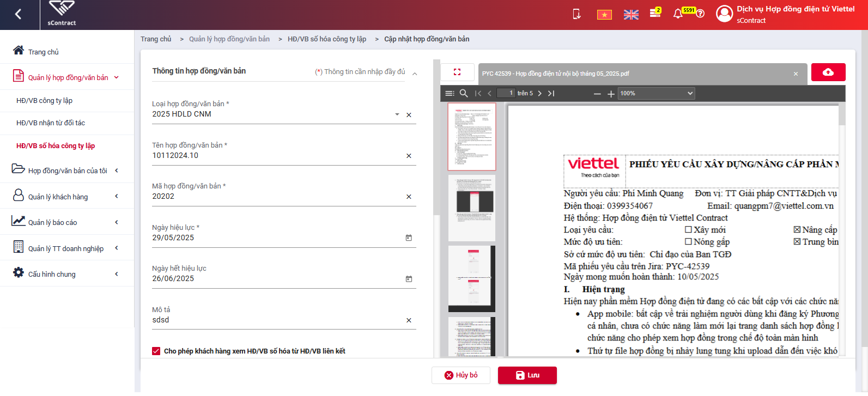Open search in the PDF toolbar
This screenshot has height=396, width=868.
(x=464, y=93)
